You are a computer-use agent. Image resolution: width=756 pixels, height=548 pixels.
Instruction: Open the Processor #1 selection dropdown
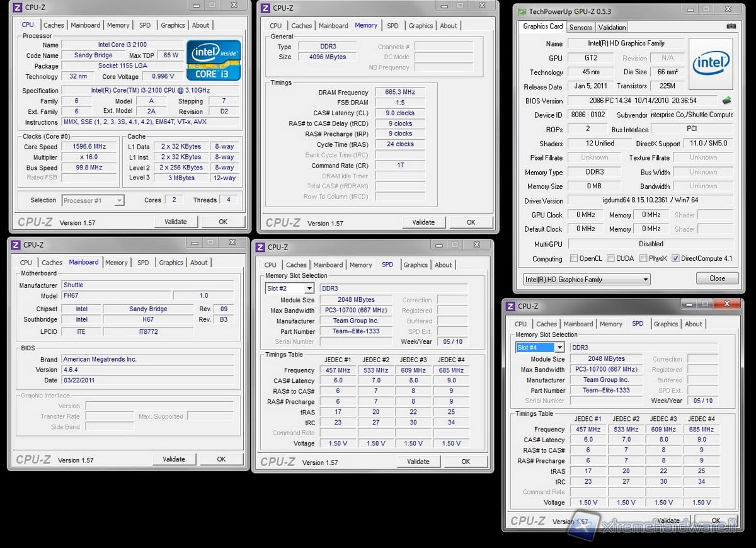[93, 200]
